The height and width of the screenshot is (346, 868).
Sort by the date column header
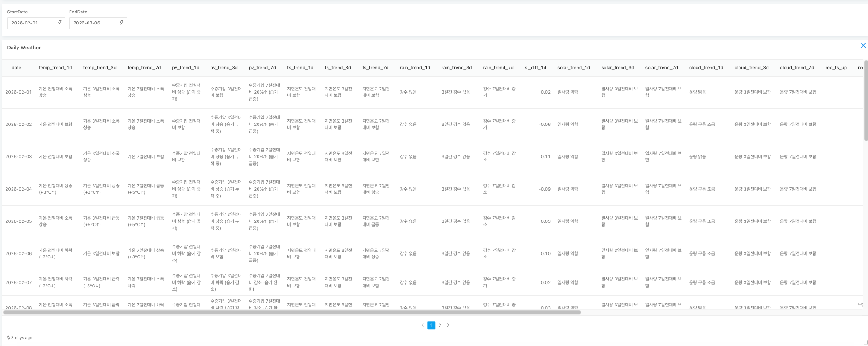coord(17,68)
